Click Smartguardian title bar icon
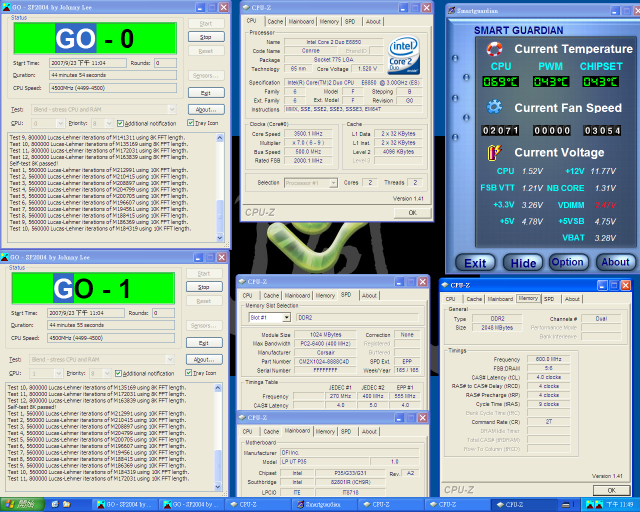This screenshot has height=512, width=640. click(451, 11)
